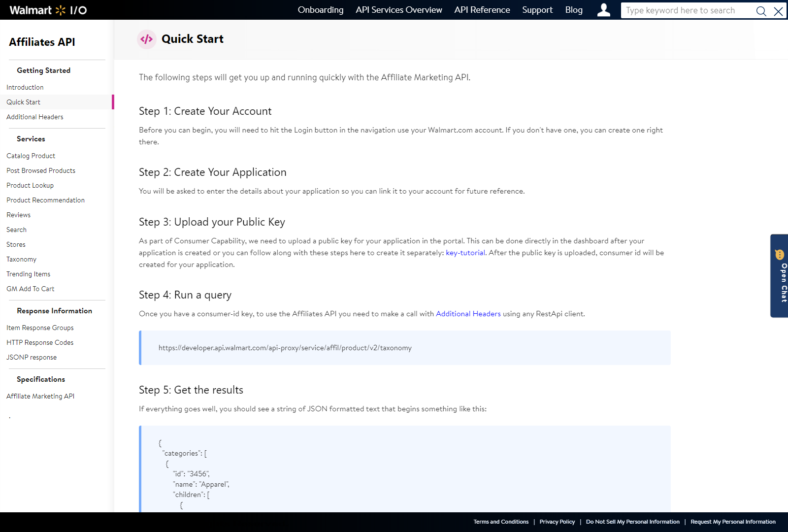Open Search service page

(x=17, y=230)
